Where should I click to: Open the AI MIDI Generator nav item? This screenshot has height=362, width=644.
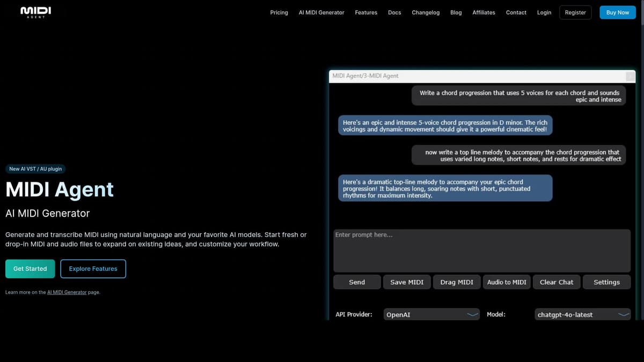click(321, 12)
